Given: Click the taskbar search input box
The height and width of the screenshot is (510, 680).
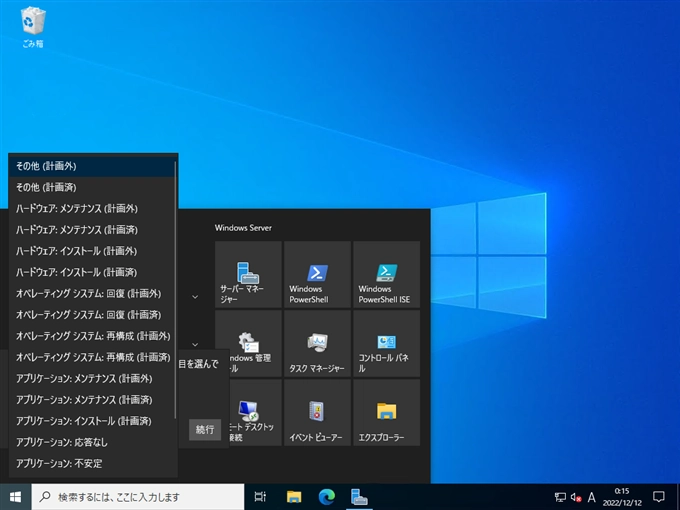Looking at the screenshot, I should click(140, 496).
